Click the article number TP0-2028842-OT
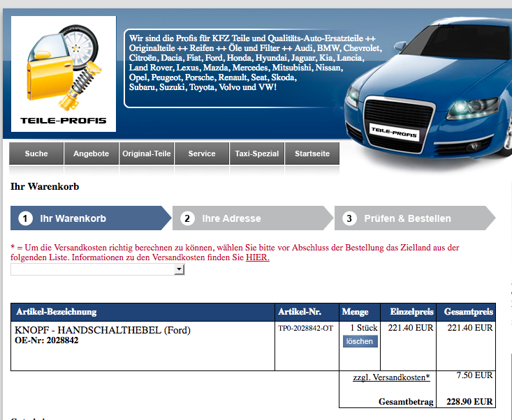The height and width of the screenshot is (420, 512). [x=305, y=328]
